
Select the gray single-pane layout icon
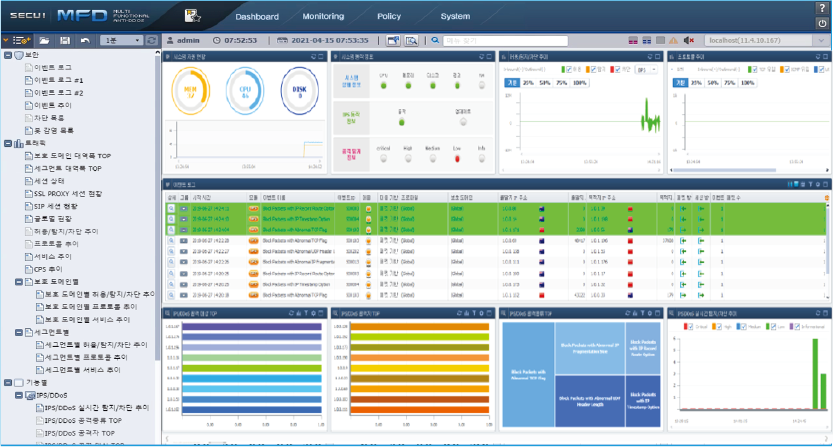(x=660, y=41)
